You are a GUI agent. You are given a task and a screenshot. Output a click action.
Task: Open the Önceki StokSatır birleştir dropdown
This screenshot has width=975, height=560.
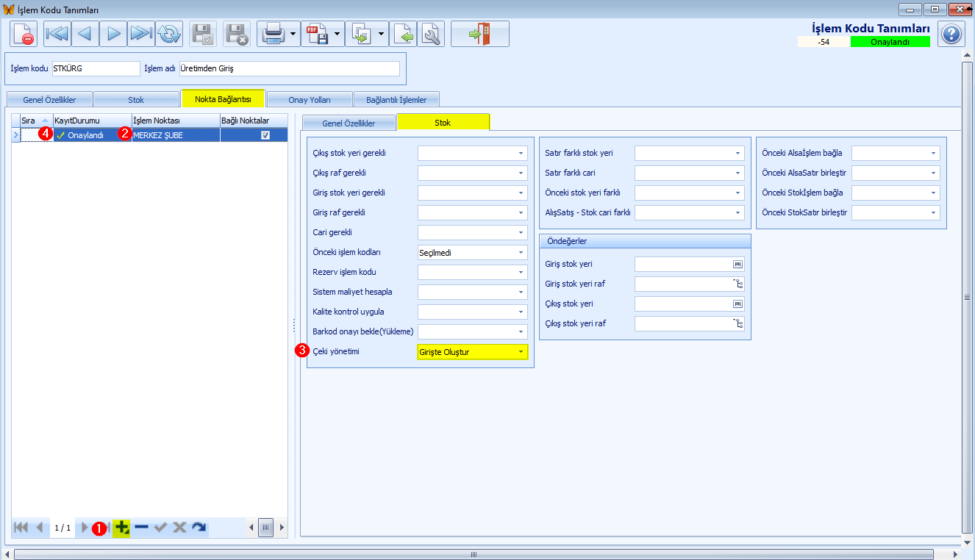pos(933,212)
